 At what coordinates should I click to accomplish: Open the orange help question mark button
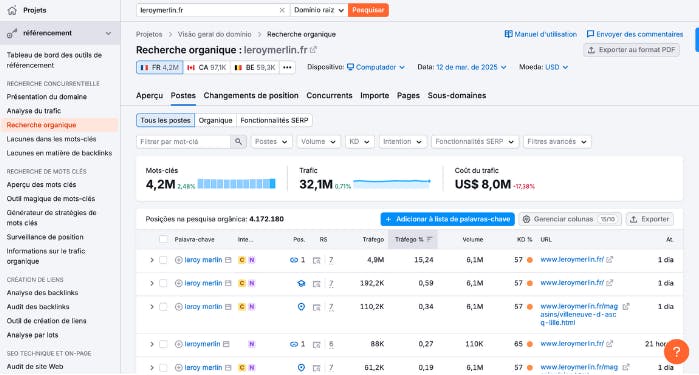pyautogui.click(x=676, y=352)
